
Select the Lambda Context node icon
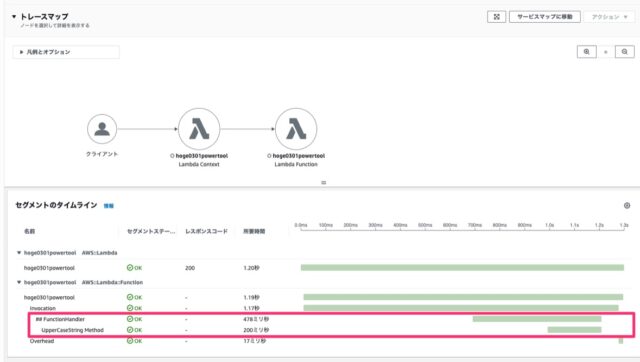coord(199,129)
